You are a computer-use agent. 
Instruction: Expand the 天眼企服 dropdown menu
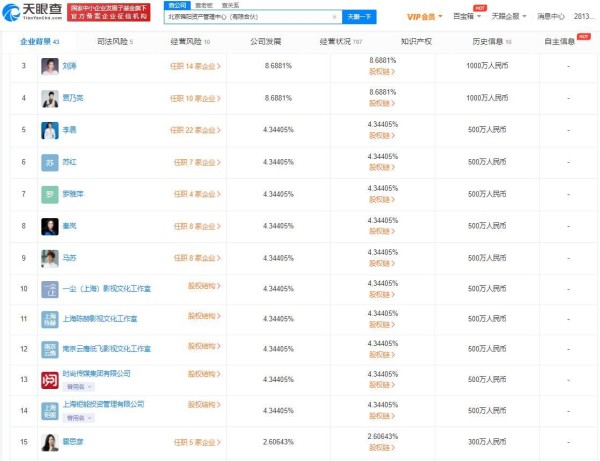pyautogui.click(x=509, y=16)
